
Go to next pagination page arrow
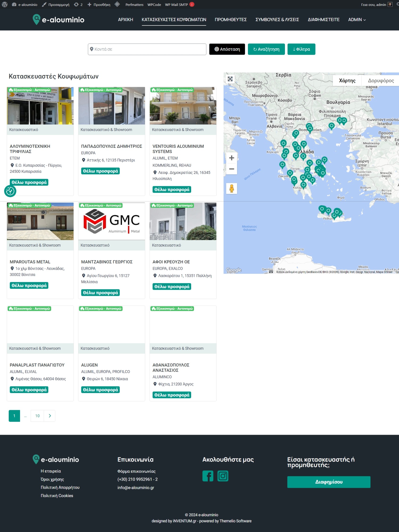50,416
